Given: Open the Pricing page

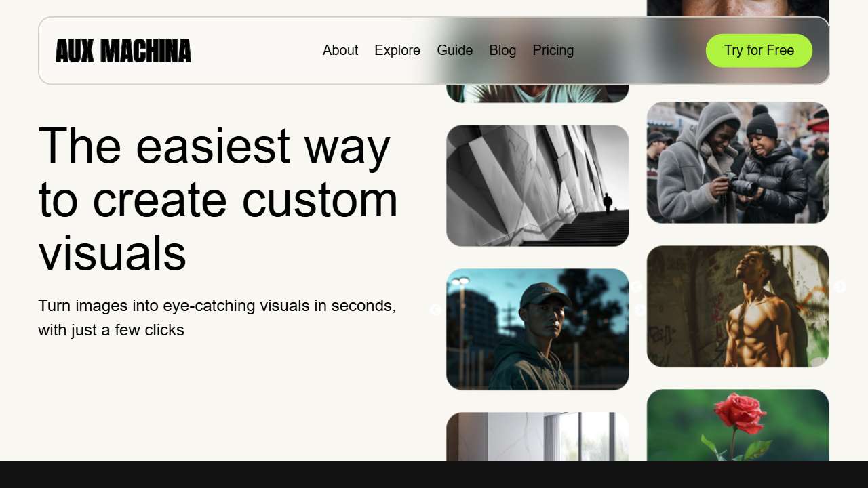Looking at the screenshot, I should click(553, 50).
